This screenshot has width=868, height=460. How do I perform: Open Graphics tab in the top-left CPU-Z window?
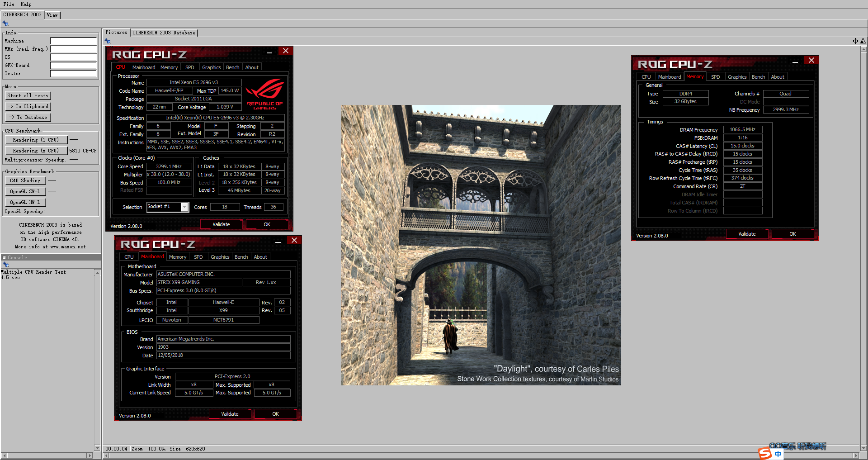[212, 67]
